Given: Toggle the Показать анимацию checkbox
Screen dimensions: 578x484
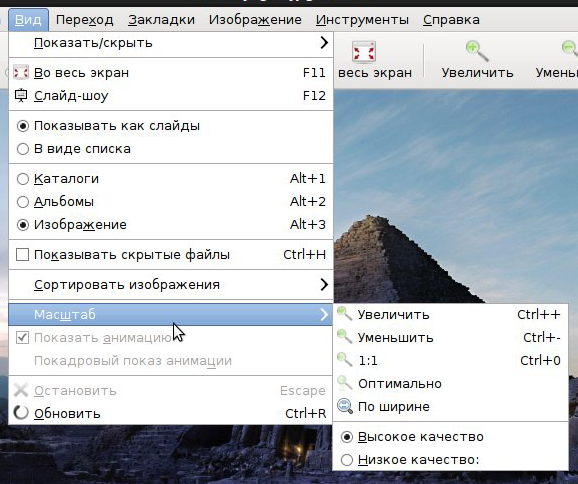Looking at the screenshot, I should click(22, 337).
